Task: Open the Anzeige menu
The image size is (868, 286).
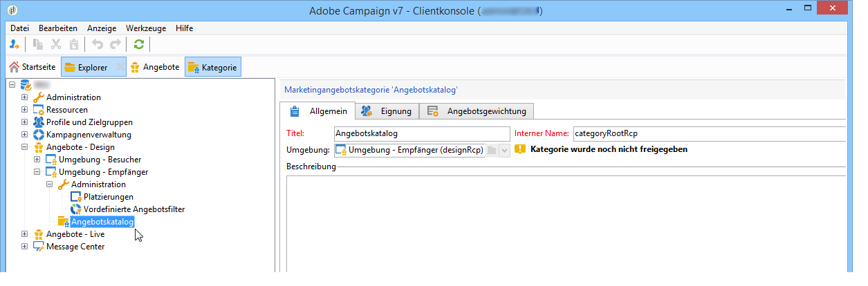Action: [x=102, y=28]
